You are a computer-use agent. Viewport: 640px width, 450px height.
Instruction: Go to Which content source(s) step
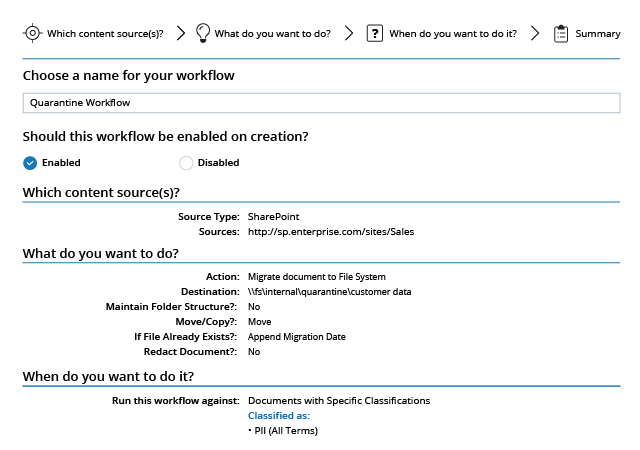coord(105,33)
